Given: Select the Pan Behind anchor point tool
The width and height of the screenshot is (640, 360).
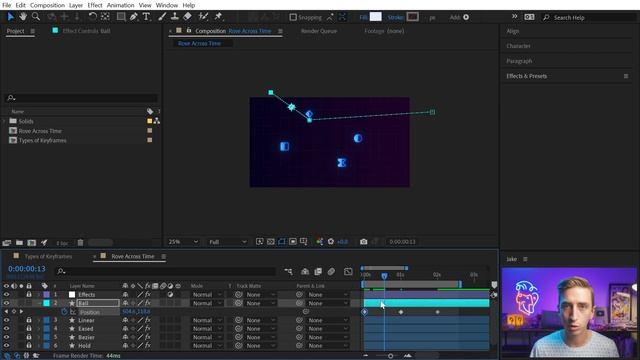Looking at the screenshot, I should coord(105,17).
